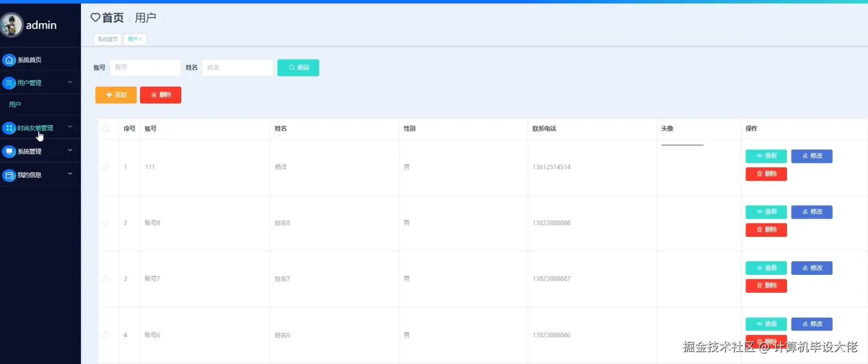Image resolution: width=868 pixels, height=364 pixels.
Task: Click 查看 for 账号7 row
Action: 766,268
